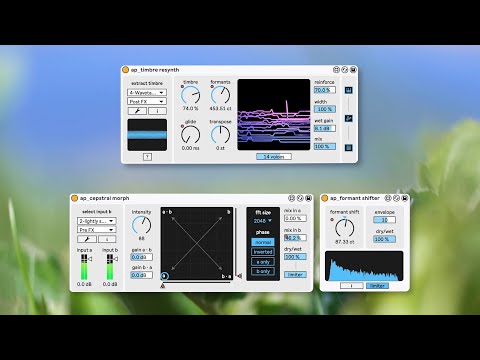Click the wet gain field in timbre resynth
Viewport: 480px width, 360px height.
pyautogui.click(x=325, y=128)
